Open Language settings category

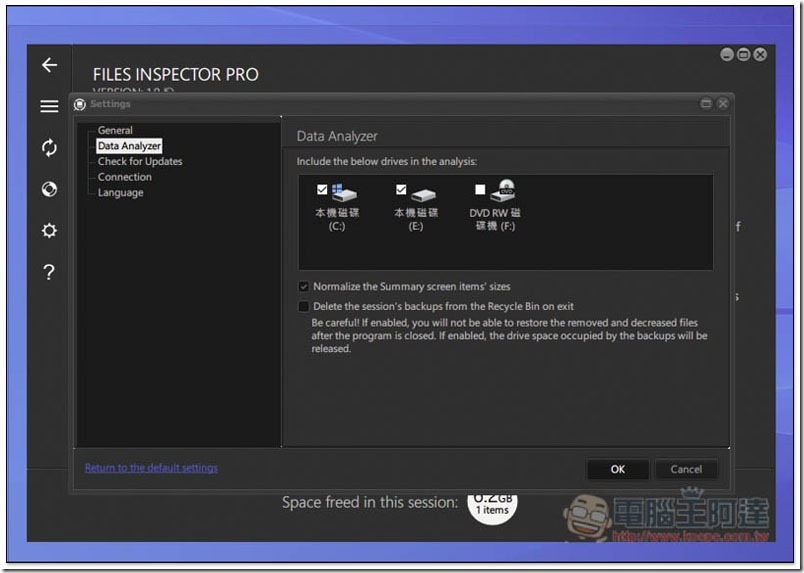coord(120,193)
